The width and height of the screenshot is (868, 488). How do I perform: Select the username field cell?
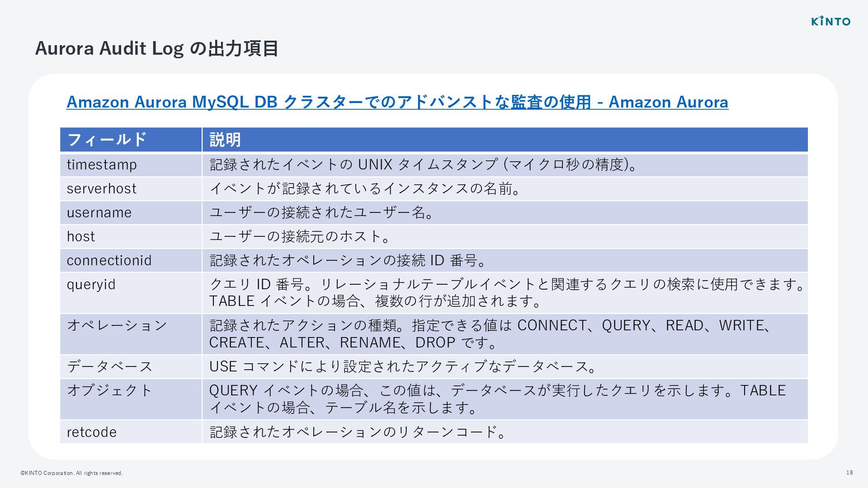click(x=131, y=213)
